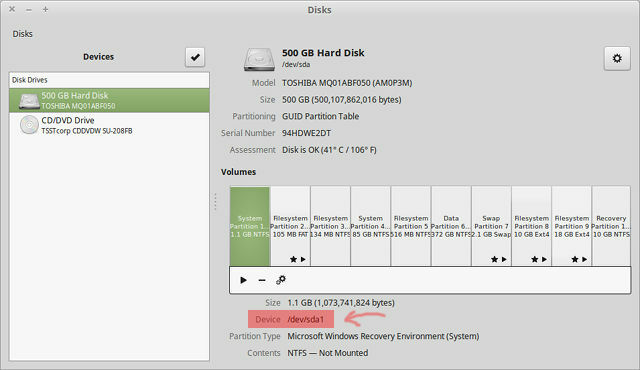Click the CD/DVD disc icon
The height and width of the screenshot is (370, 640).
(x=29, y=125)
